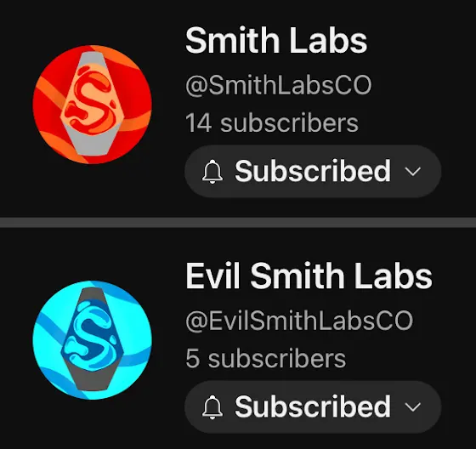The image size is (476, 449).
Task: Click the blue S lava lamp logo
Action: click(92, 335)
